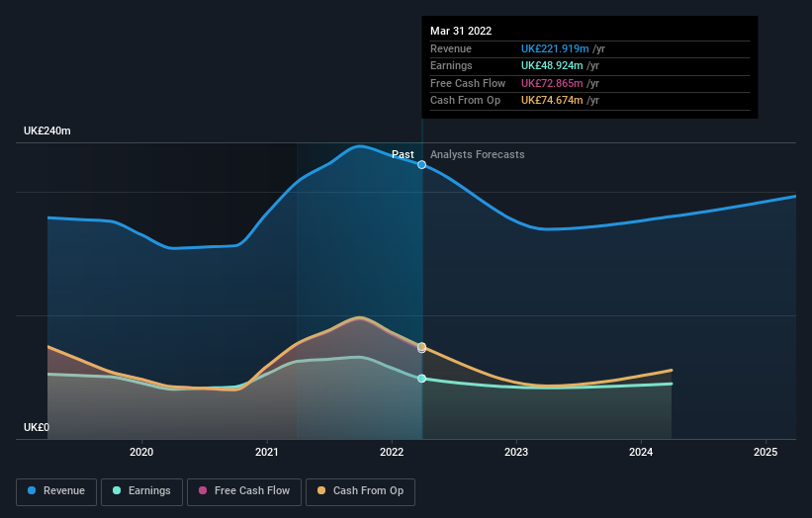The height and width of the screenshot is (518, 812).
Task: Toggle the Earnings legend series
Action: 141,491
